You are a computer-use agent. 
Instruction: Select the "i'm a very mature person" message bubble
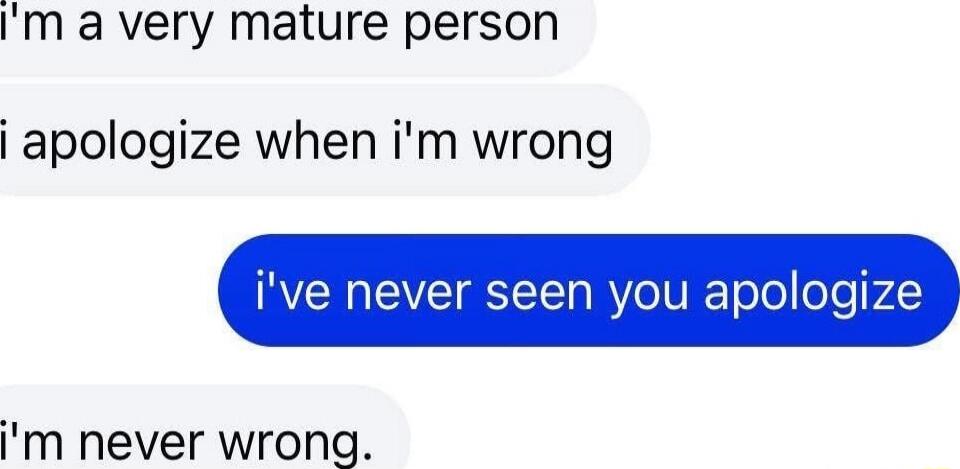pyautogui.click(x=298, y=34)
